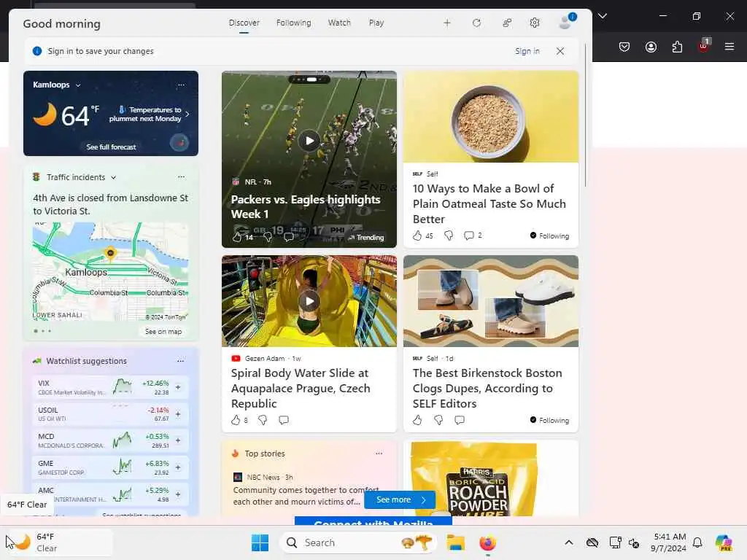Like the Packers vs. Eagles highlights video
This screenshot has height=560, width=747.
(x=237, y=237)
